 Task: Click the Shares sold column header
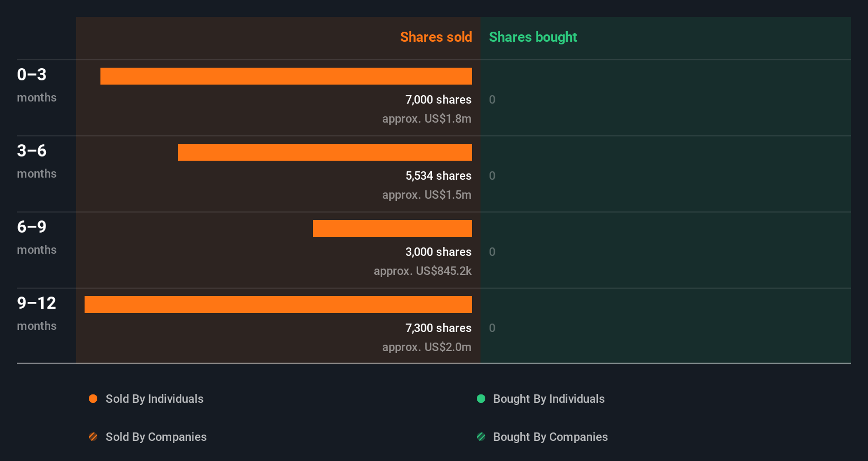(x=436, y=37)
